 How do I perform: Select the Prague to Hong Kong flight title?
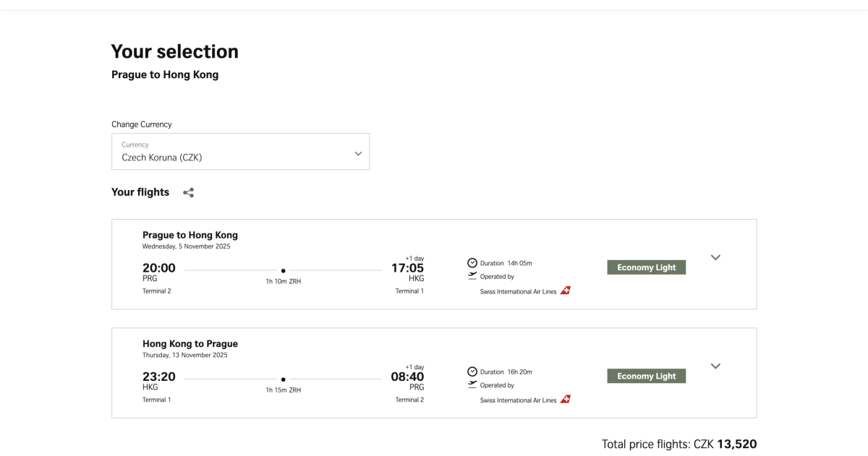coord(190,235)
